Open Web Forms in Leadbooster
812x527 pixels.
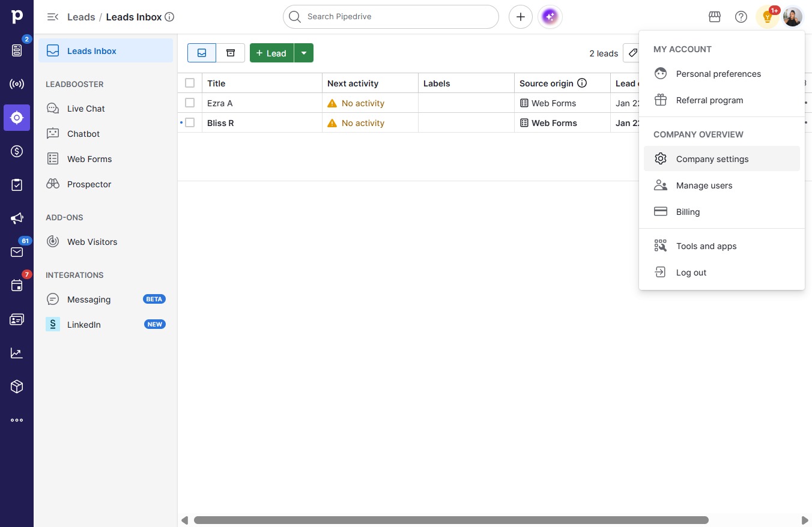pos(106,159)
